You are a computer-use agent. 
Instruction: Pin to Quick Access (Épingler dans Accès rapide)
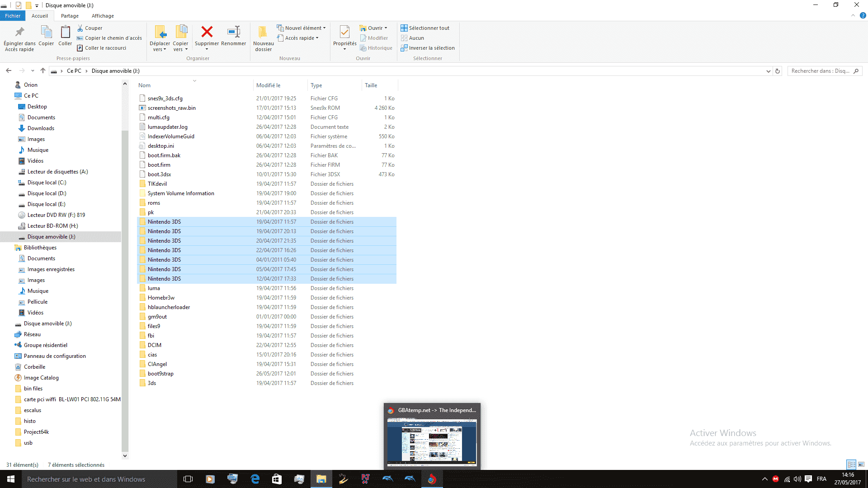click(19, 38)
